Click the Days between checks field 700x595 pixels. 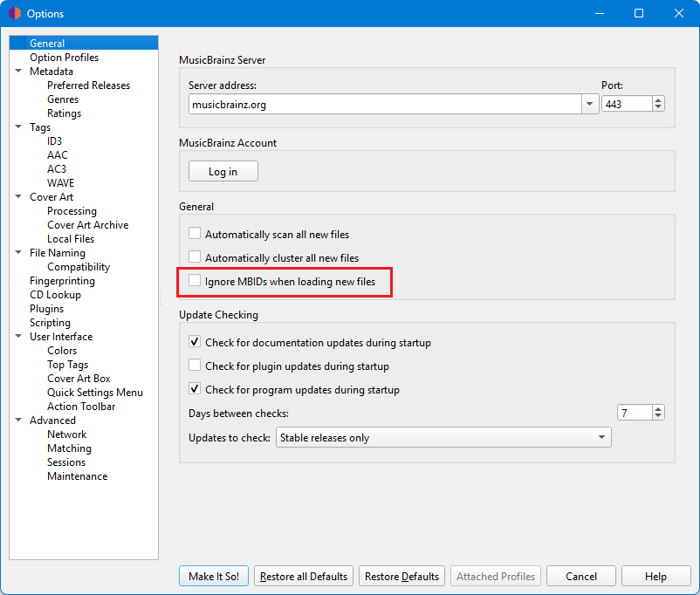pos(634,413)
